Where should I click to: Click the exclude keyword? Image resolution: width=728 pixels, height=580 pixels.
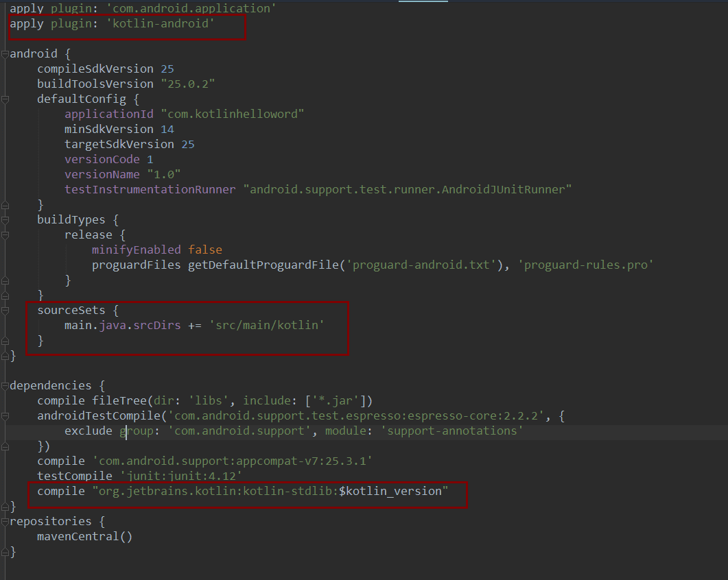coord(89,431)
